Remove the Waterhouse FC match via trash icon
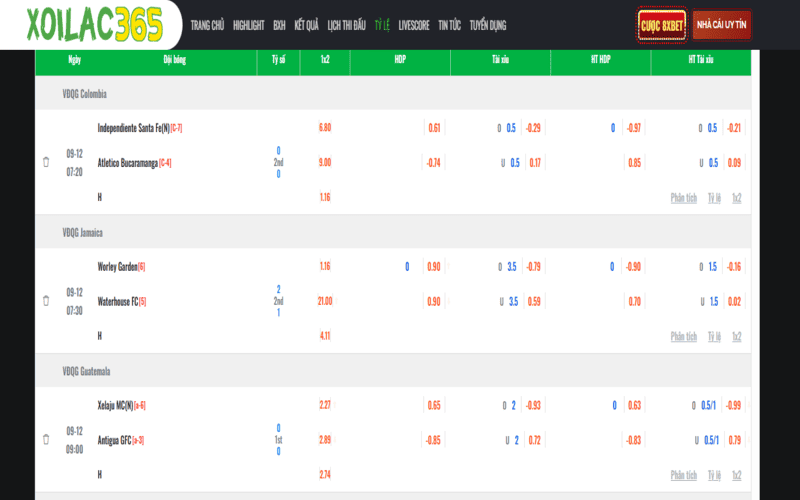The image size is (800, 500). 46,300
